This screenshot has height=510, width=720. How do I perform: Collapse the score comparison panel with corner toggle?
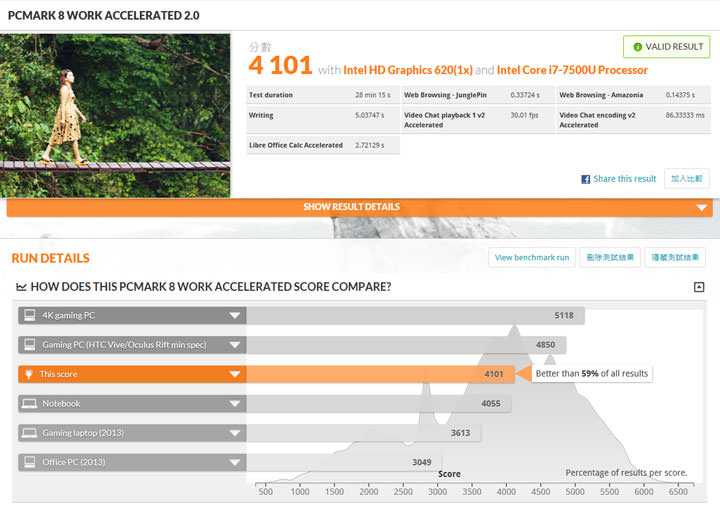point(698,288)
